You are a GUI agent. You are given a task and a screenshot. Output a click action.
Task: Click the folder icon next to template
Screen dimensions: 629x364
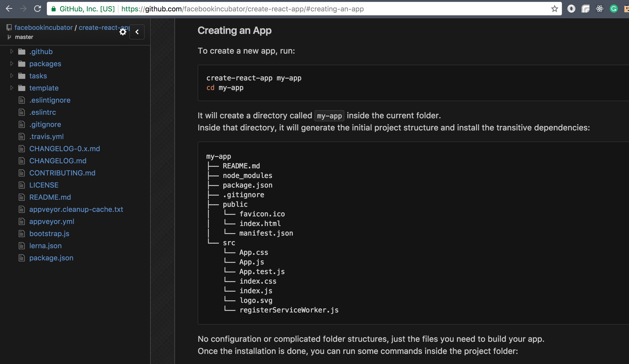[22, 88]
